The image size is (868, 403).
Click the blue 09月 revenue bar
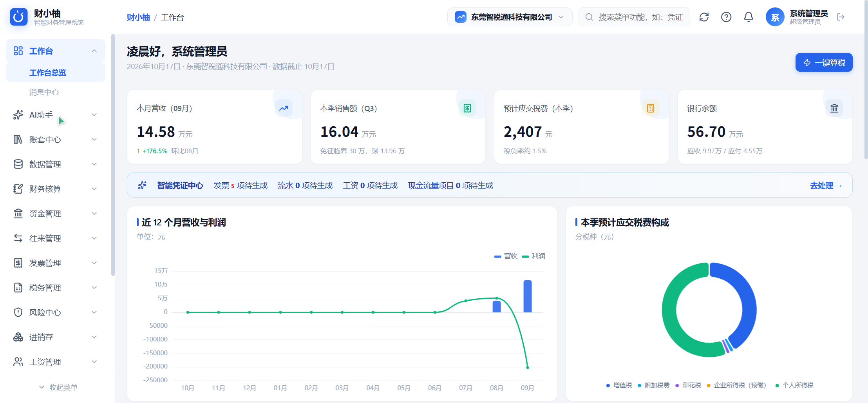click(528, 296)
